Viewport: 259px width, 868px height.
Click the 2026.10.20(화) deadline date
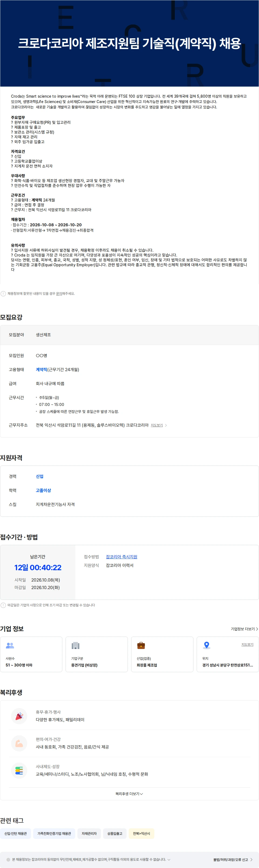point(45,587)
